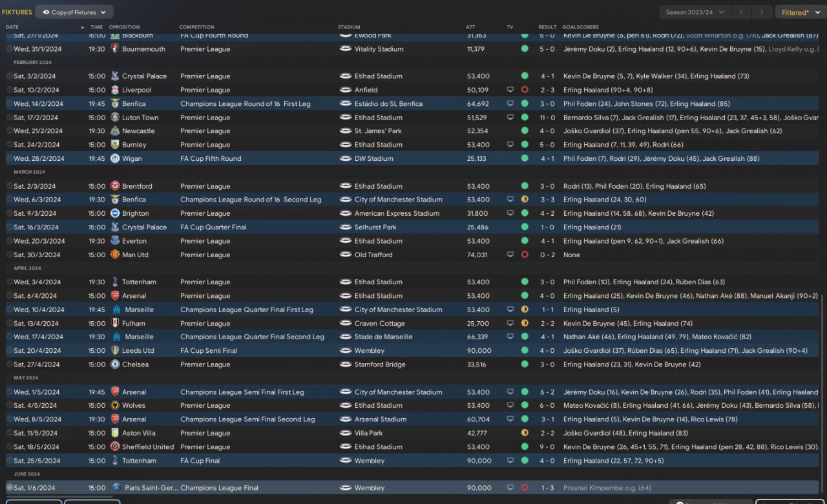Click the Sheffield United club badge
The width and height of the screenshot is (827, 504).
115,446
